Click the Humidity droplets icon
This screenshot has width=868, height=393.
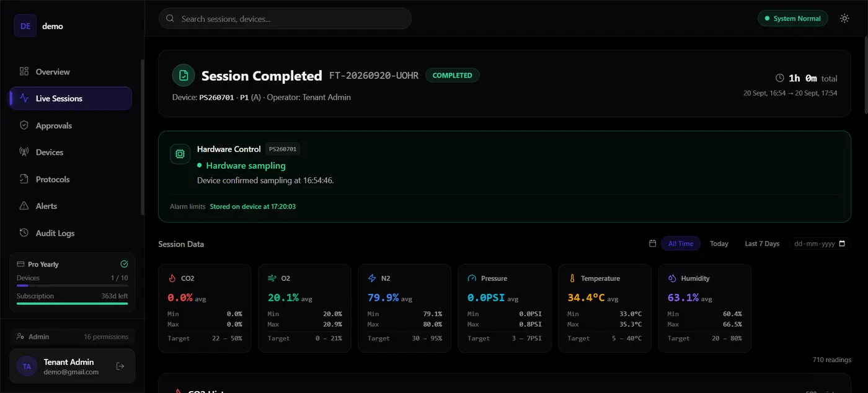coord(671,278)
